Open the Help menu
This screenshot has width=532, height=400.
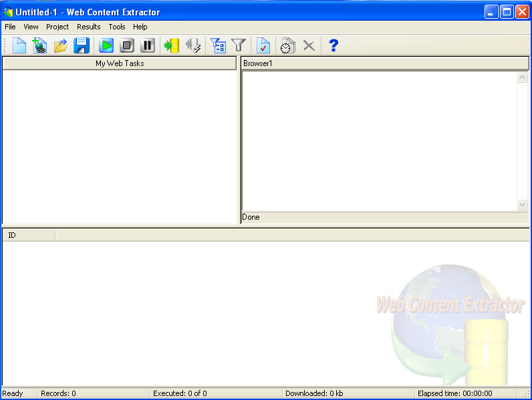coord(140,27)
